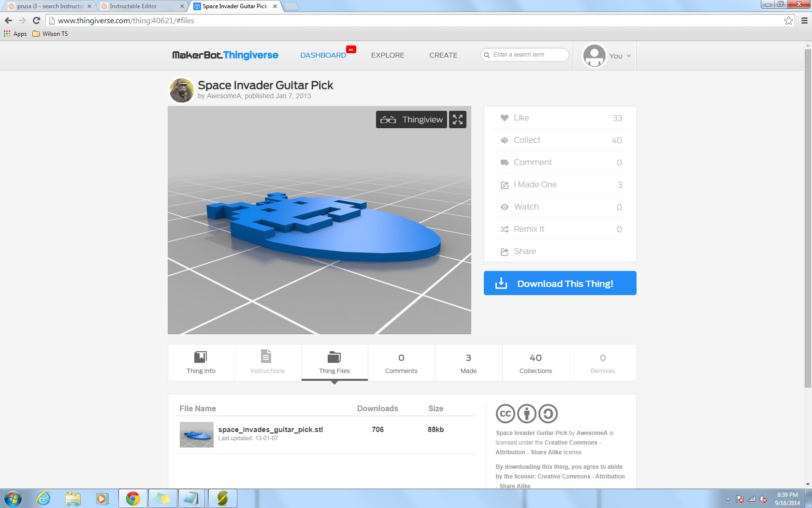Open AwesomeA author profile picture
The width and height of the screenshot is (812, 508).
(x=182, y=90)
